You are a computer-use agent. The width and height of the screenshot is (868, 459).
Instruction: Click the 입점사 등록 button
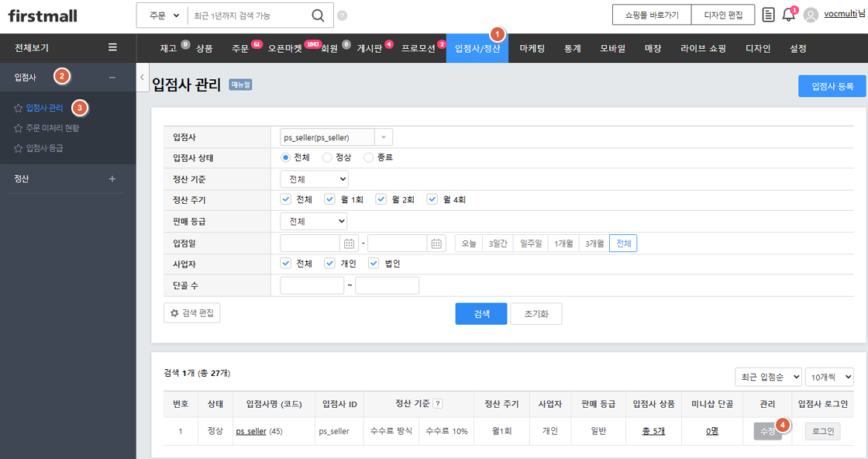tap(832, 86)
